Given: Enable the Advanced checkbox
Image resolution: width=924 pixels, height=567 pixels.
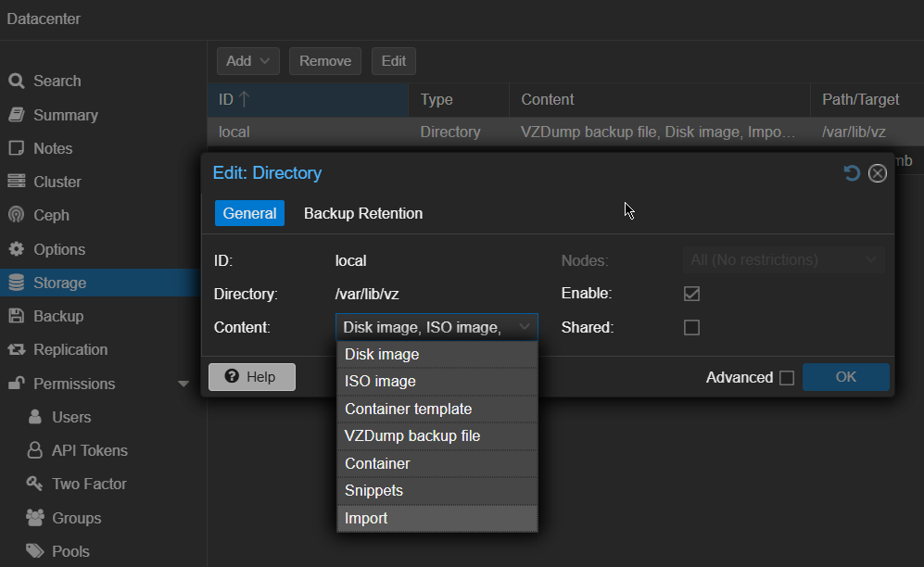Looking at the screenshot, I should (x=787, y=378).
